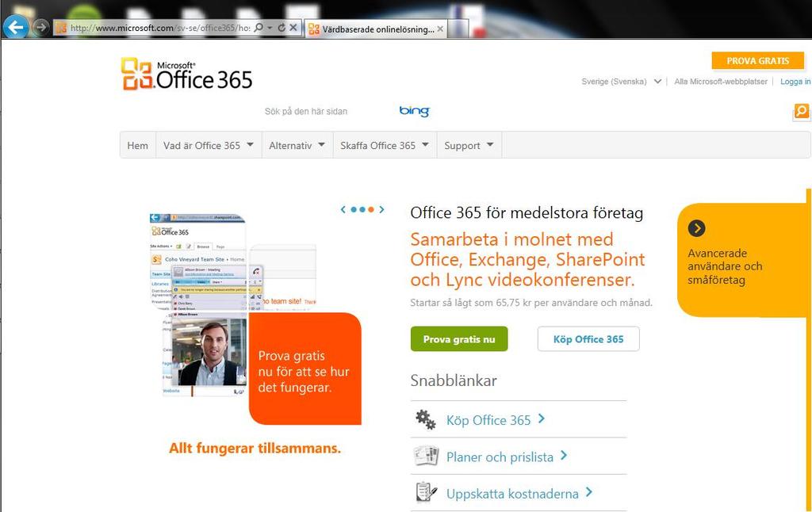Image resolution: width=812 pixels, height=512 pixels.
Task: Click the documents icon beside Planer och prislista
Action: point(426,456)
